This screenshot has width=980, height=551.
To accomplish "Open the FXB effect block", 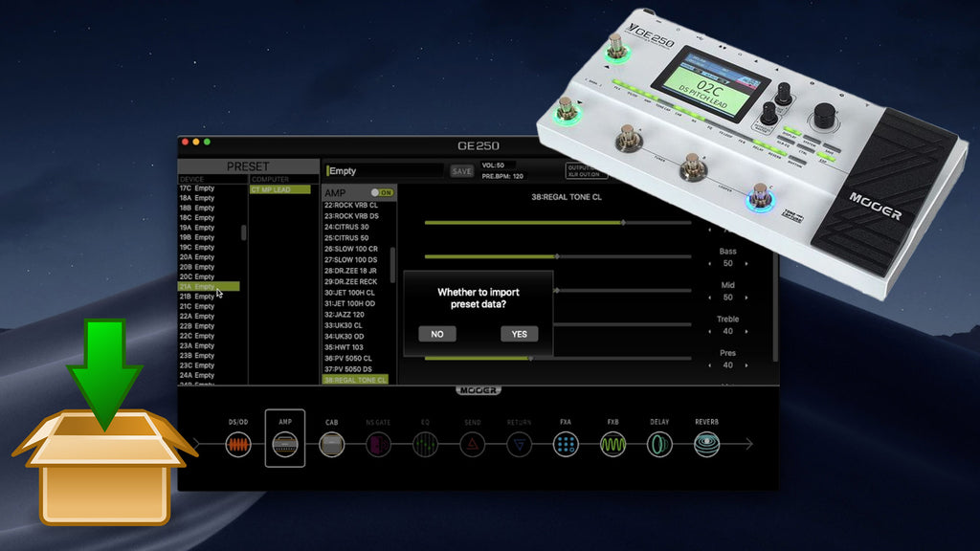I will pyautogui.click(x=612, y=445).
